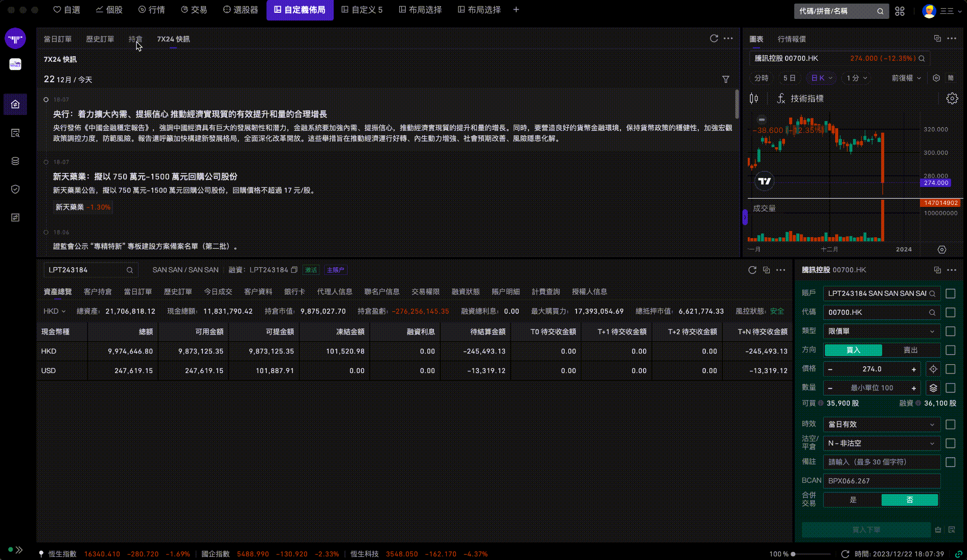
Task: Open the whale app icon in sidebar
Action: [15, 64]
